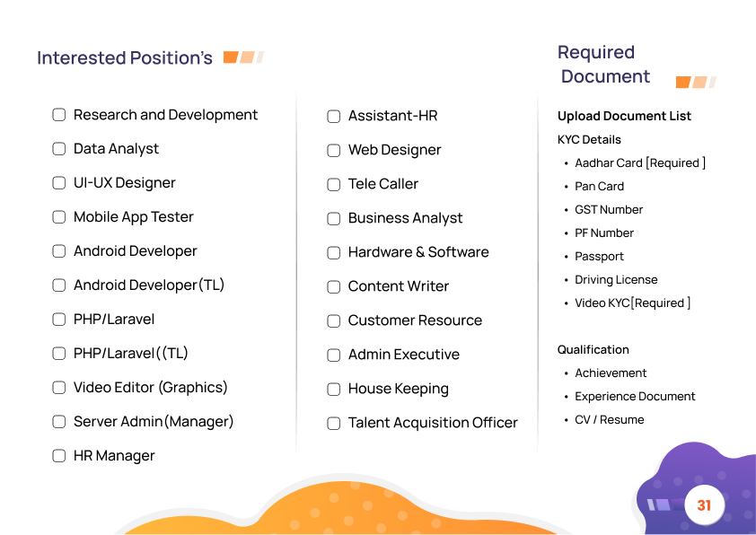Image resolution: width=756 pixels, height=535 pixels.
Task: Check the Server Admin (Manager) box
Action: [x=59, y=422]
